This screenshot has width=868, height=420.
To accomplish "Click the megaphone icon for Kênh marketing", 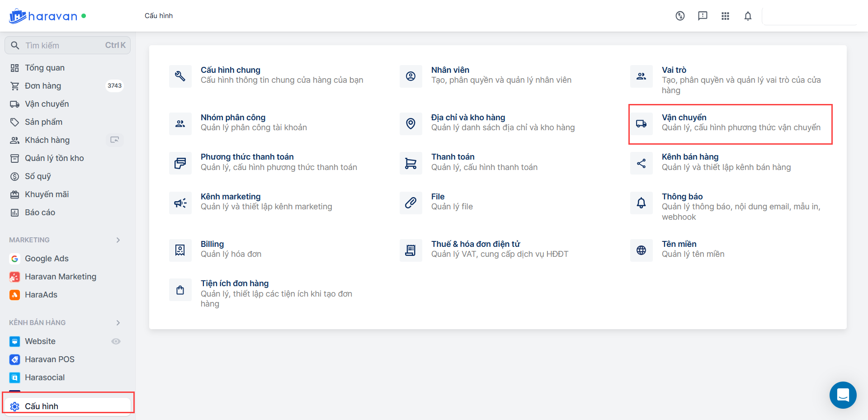I will [x=180, y=203].
